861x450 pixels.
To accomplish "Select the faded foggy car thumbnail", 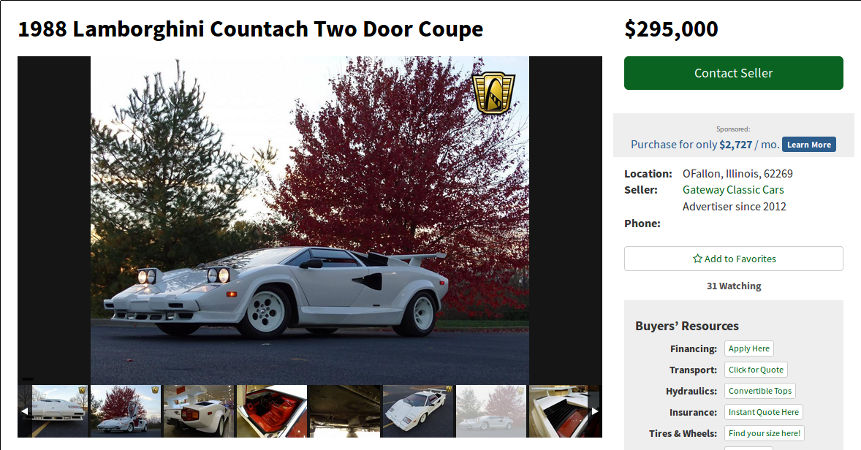I will pos(490,411).
